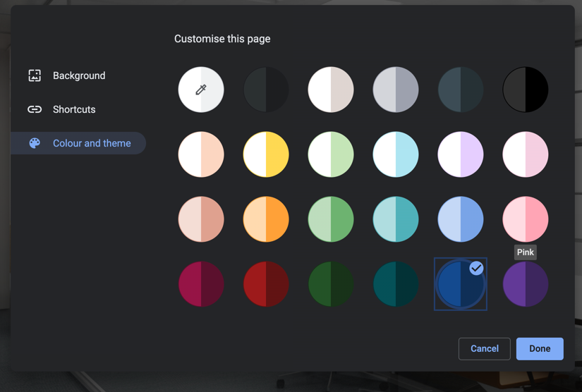Cancel the customisation dialog

pos(485,348)
